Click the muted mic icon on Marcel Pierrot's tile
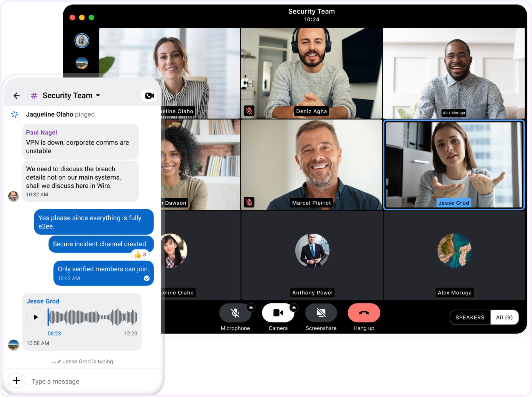 point(249,202)
